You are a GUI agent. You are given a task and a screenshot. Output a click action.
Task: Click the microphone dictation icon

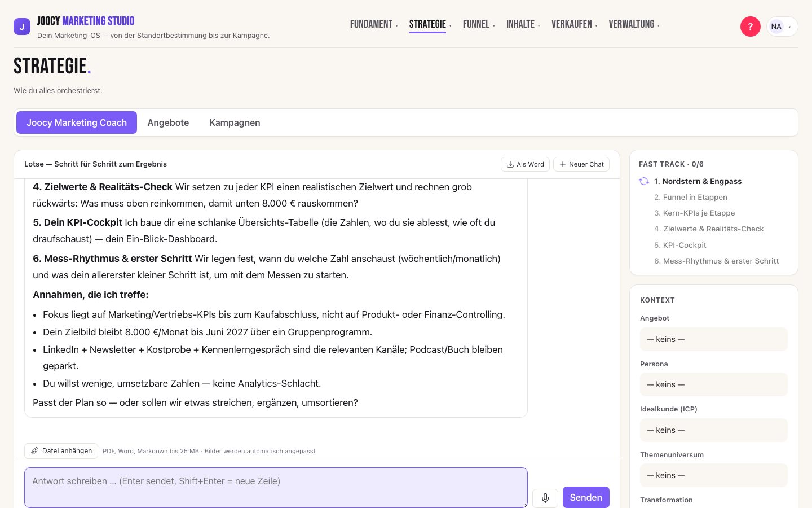(x=545, y=498)
